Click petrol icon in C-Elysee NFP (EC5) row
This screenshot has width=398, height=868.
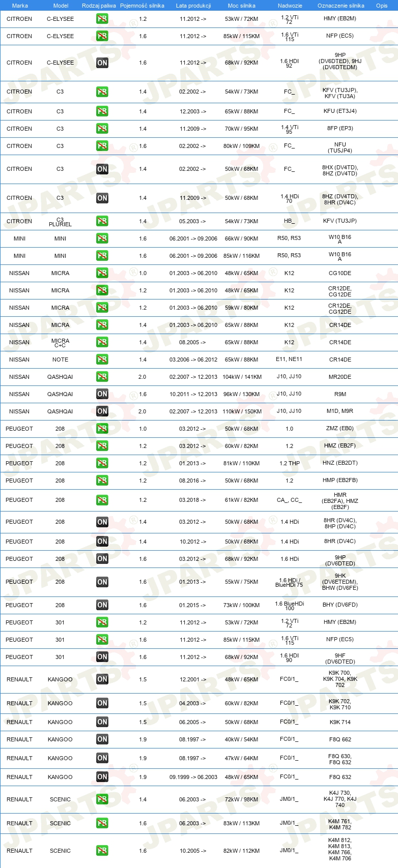pos(102,36)
